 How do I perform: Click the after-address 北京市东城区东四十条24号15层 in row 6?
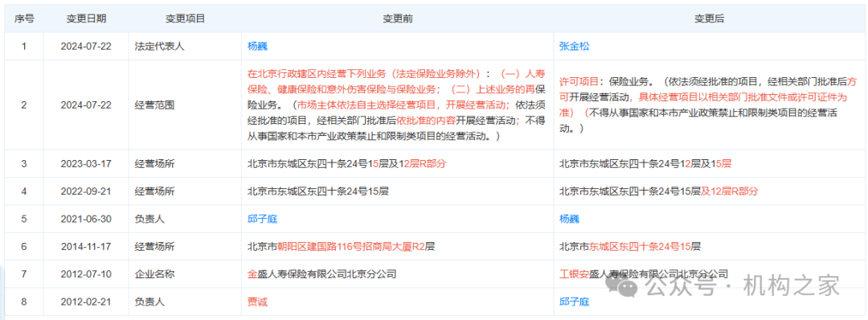coord(630,246)
